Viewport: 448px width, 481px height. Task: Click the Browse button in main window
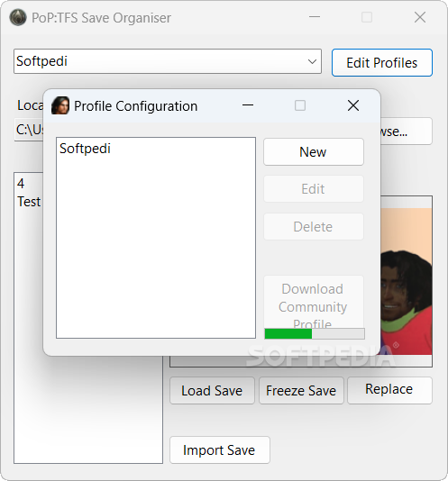pos(406,131)
